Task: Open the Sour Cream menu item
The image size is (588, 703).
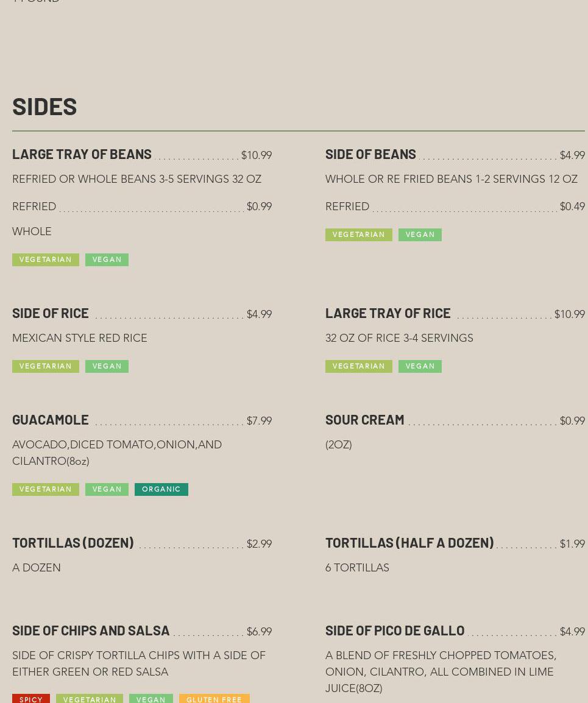Action: pyautogui.click(x=364, y=420)
